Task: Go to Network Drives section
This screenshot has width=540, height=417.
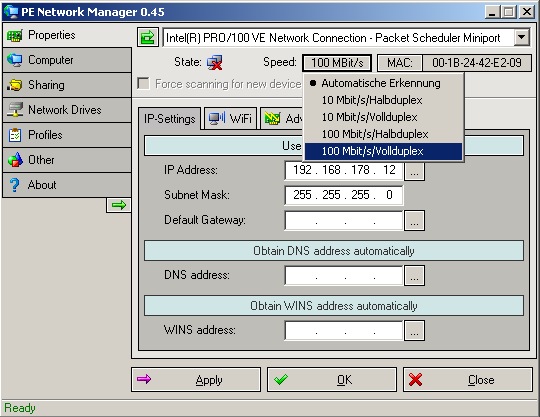Action: (x=67, y=110)
